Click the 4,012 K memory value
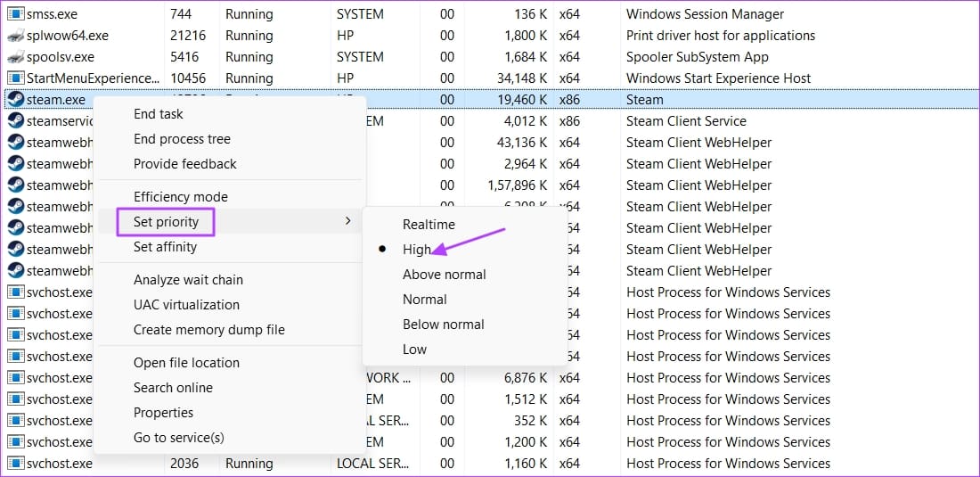 point(525,120)
